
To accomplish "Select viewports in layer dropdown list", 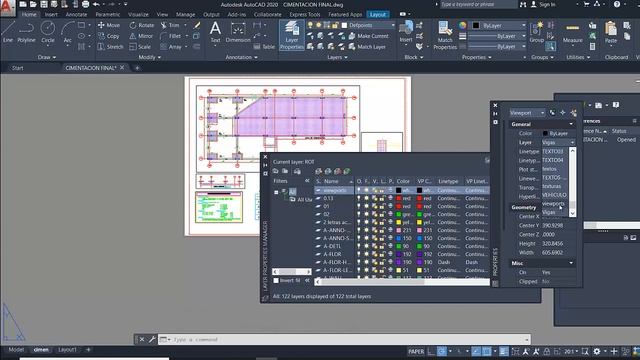I will (553, 203).
